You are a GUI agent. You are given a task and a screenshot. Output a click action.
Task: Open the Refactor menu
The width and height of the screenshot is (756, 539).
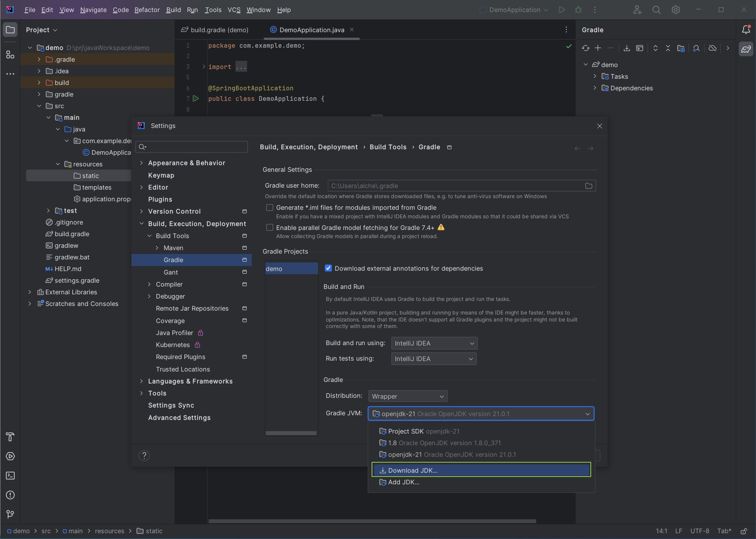[x=147, y=10]
